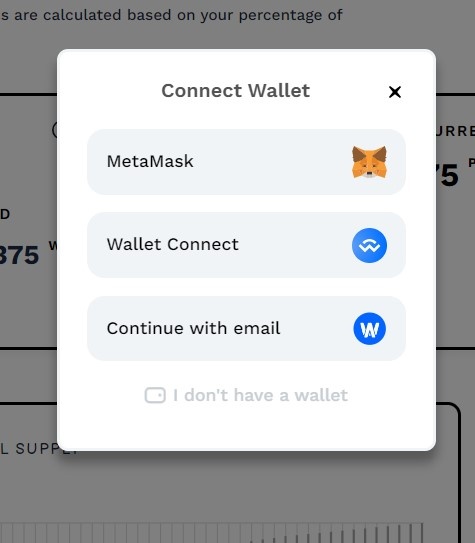Click the MetaMask fox icon
Image resolution: width=475 pixels, height=543 pixels.
click(369, 162)
